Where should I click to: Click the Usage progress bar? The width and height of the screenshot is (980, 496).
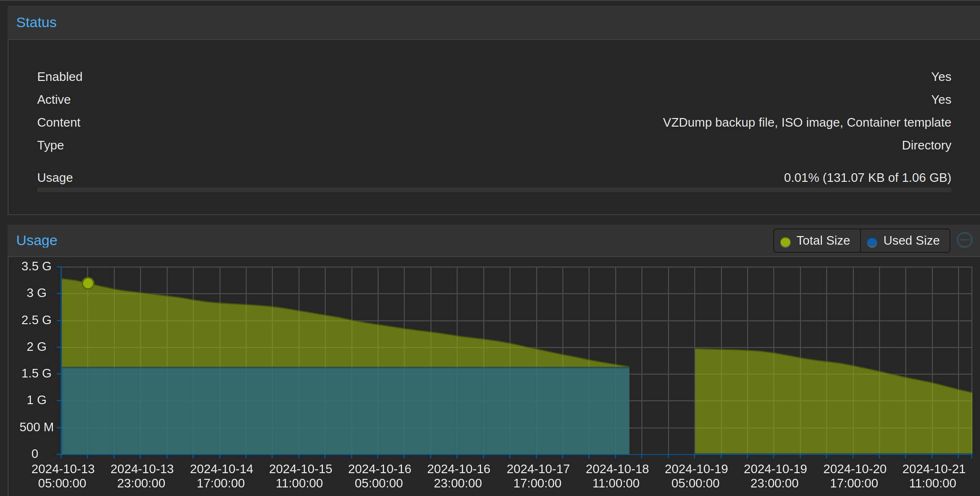click(494, 190)
